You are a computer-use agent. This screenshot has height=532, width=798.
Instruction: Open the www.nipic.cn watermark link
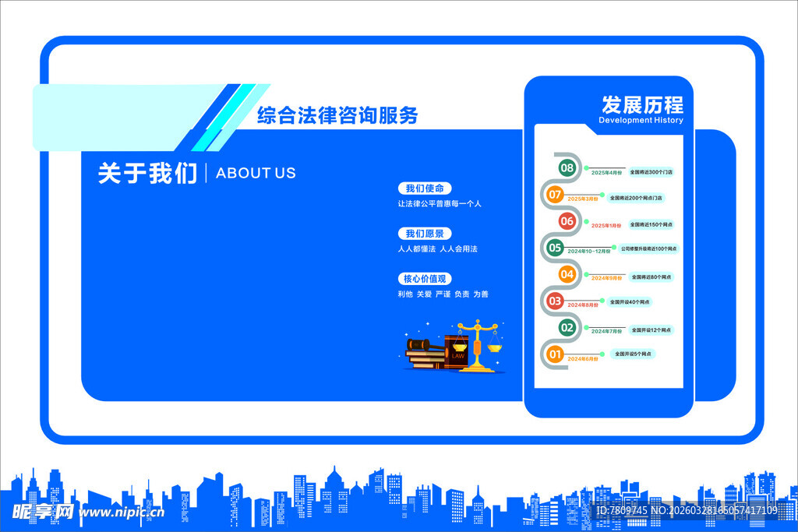(x=121, y=512)
